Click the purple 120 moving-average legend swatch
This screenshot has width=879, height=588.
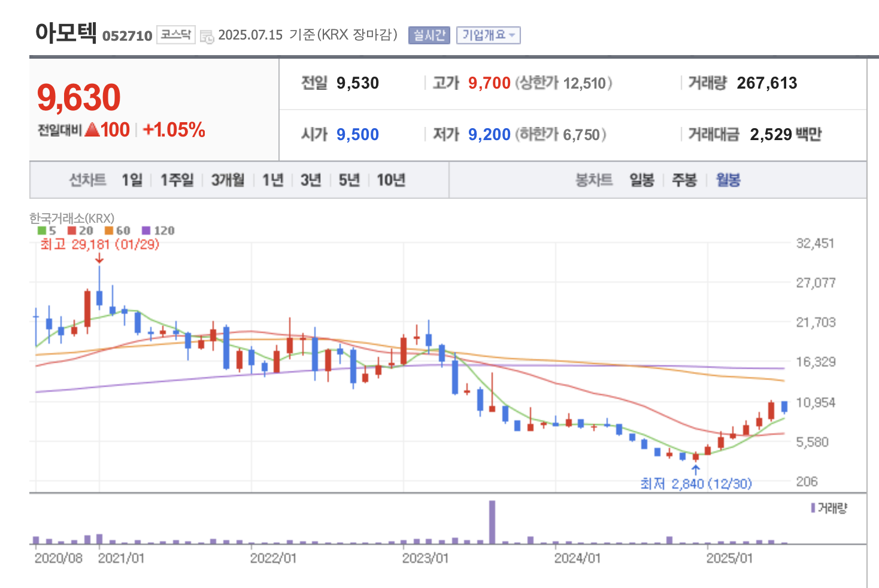click(146, 231)
